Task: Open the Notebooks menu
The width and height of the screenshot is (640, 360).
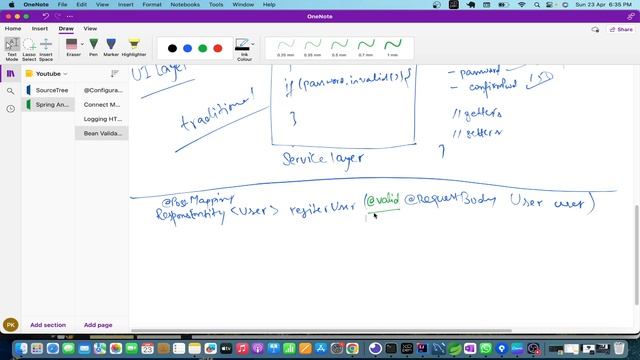Action: [185, 4]
